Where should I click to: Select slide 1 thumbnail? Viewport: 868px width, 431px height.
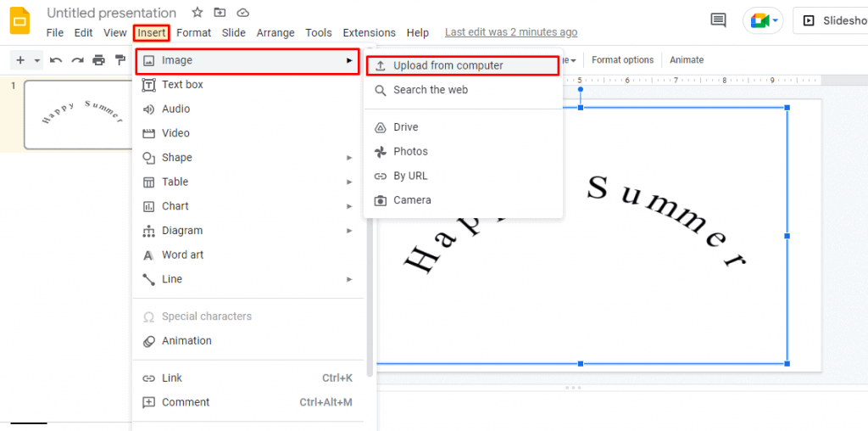77,115
